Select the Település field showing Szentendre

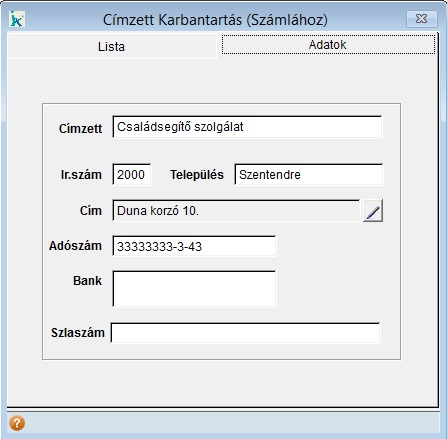pyautogui.click(x=309, y=174)
